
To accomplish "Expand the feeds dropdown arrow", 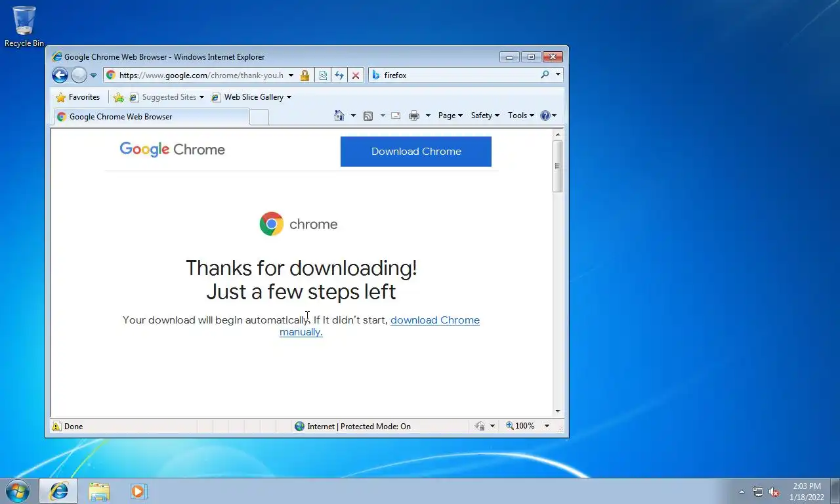I will pos(383,115).
